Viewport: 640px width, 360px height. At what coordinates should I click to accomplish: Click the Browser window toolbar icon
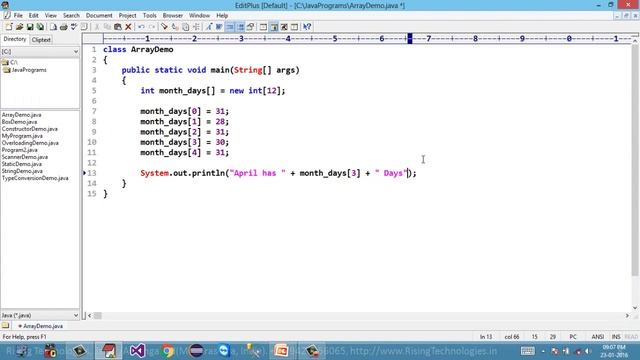[x=263, y=27]
